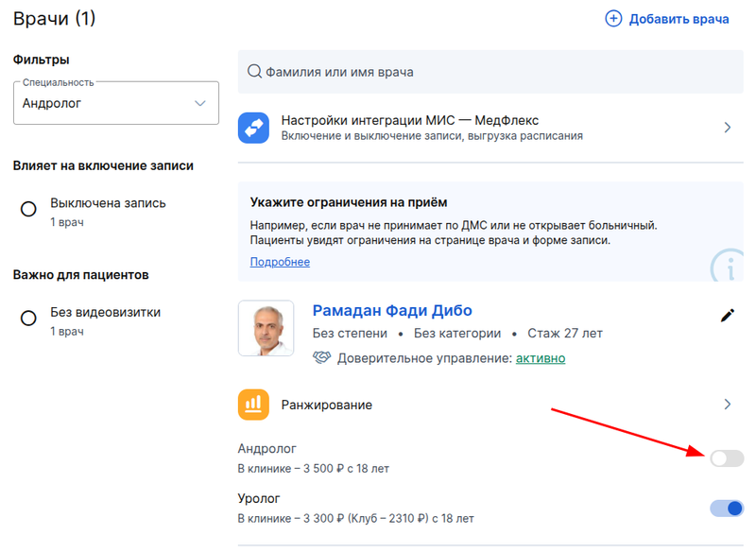Open doctor profile Рамадан Фади Дибо
This screenshot has width=756, height=552.
(392, 311)
